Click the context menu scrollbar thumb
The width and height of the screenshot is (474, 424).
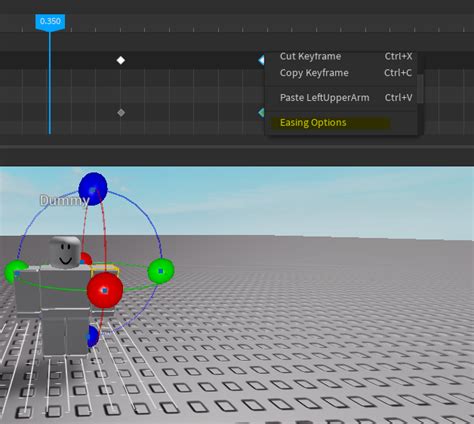(420, 89)
